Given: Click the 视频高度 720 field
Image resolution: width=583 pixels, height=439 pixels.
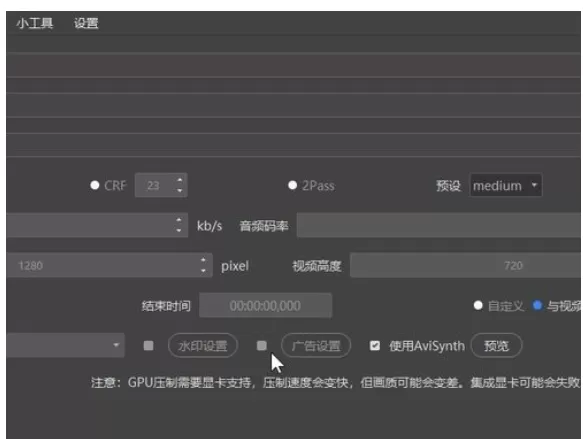Looking at the screenshot, I should 466,265.
